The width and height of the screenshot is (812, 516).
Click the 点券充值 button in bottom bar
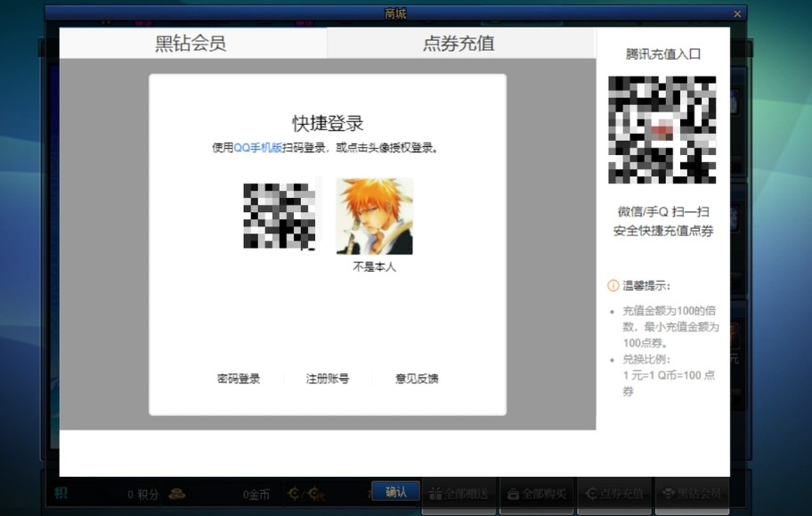click(x=614, y=495)
